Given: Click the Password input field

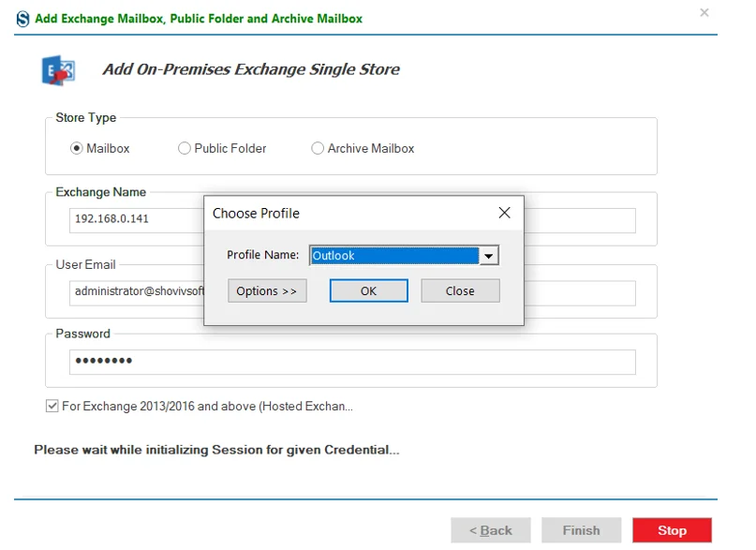Looking at the screenshot, I should coord(352,362).
